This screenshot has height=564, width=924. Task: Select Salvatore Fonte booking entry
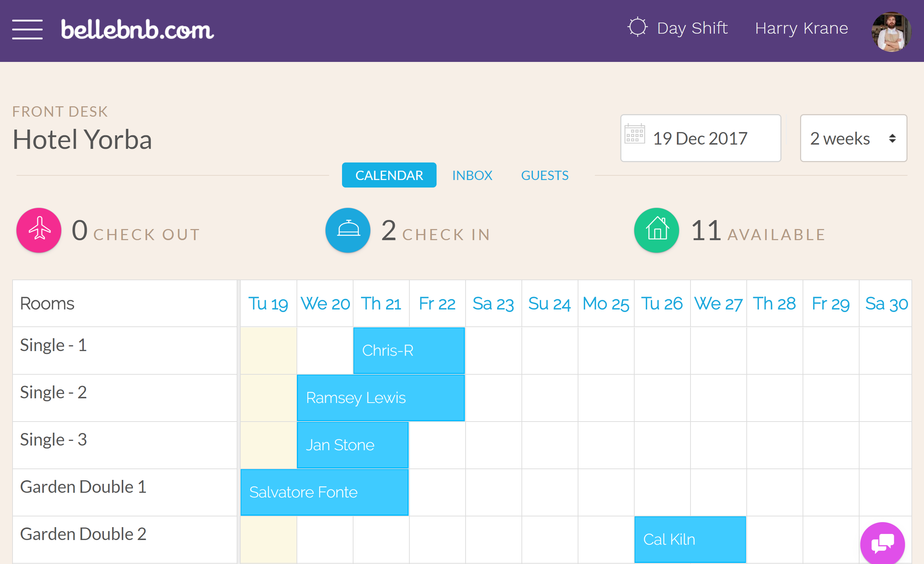pos(323,492)
